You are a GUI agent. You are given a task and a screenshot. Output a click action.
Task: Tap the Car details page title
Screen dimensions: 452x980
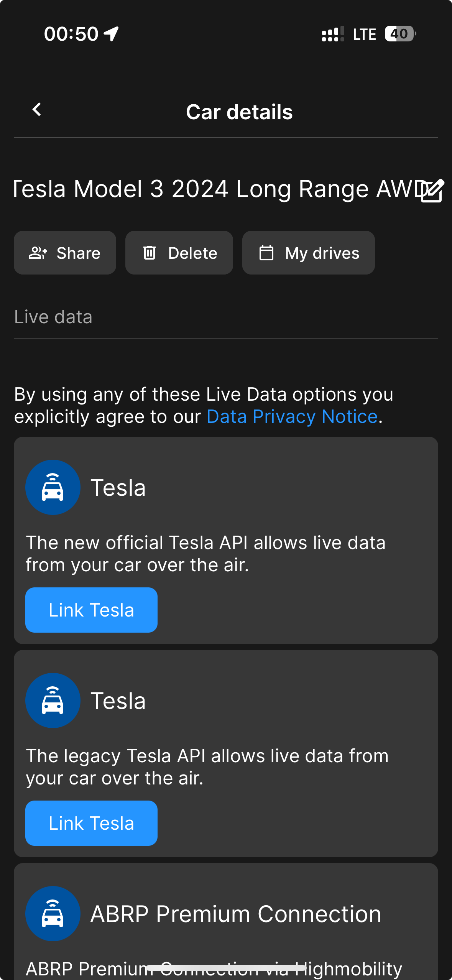[x=239, y=112]
